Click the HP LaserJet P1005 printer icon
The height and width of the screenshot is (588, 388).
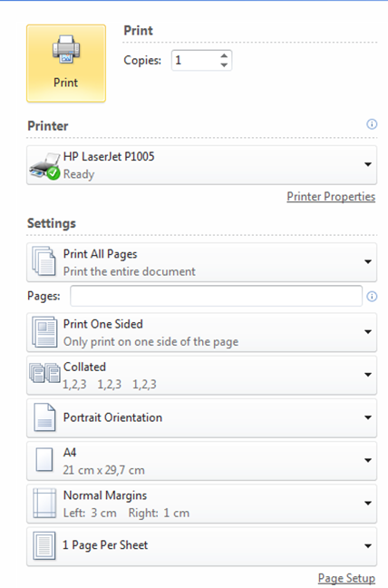point(45,165)
